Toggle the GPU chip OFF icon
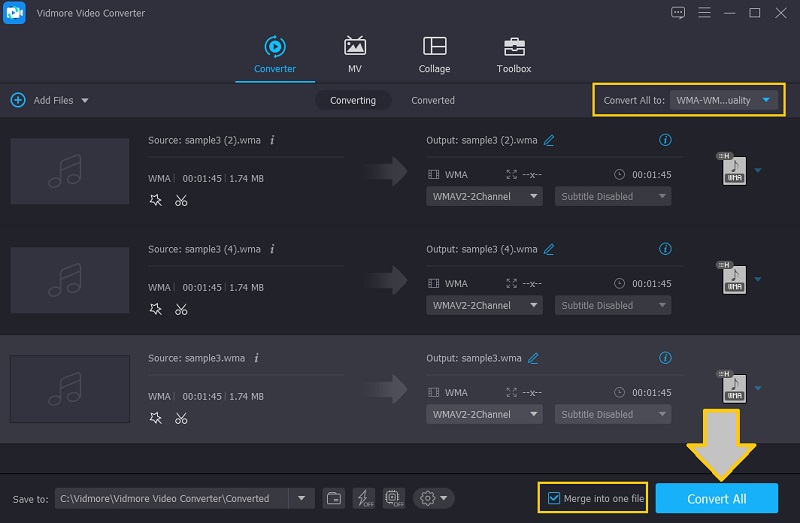Screen dimensions: 800x523 point(393,498)
